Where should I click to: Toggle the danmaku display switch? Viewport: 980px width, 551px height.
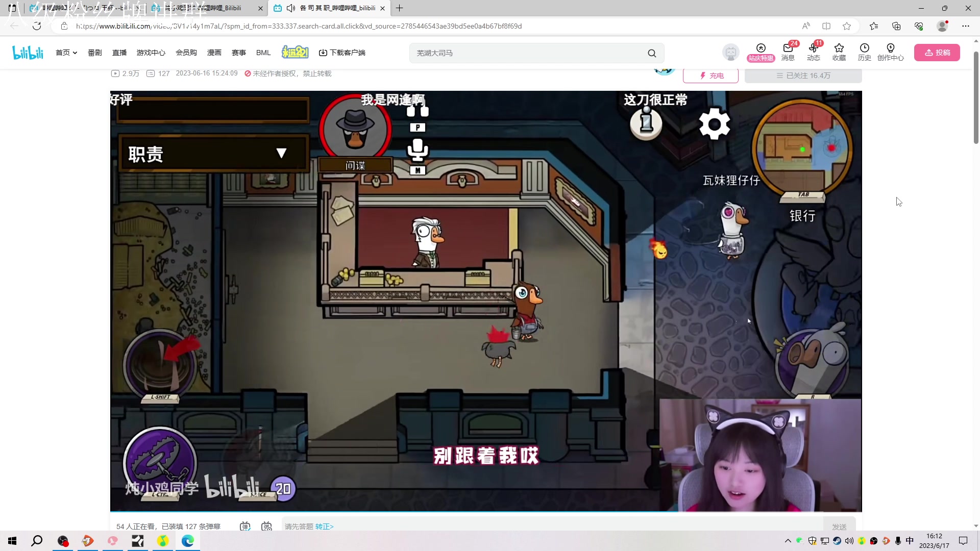click(245, 526)
